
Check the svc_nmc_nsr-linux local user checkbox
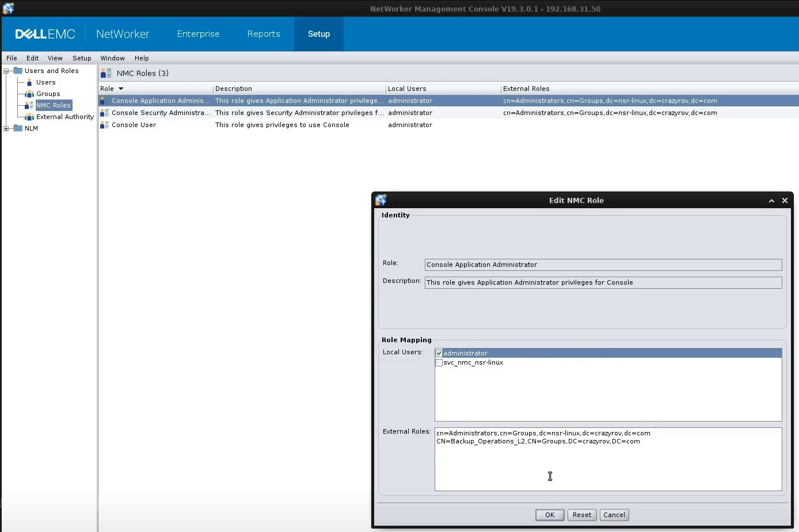click(439, 362)
